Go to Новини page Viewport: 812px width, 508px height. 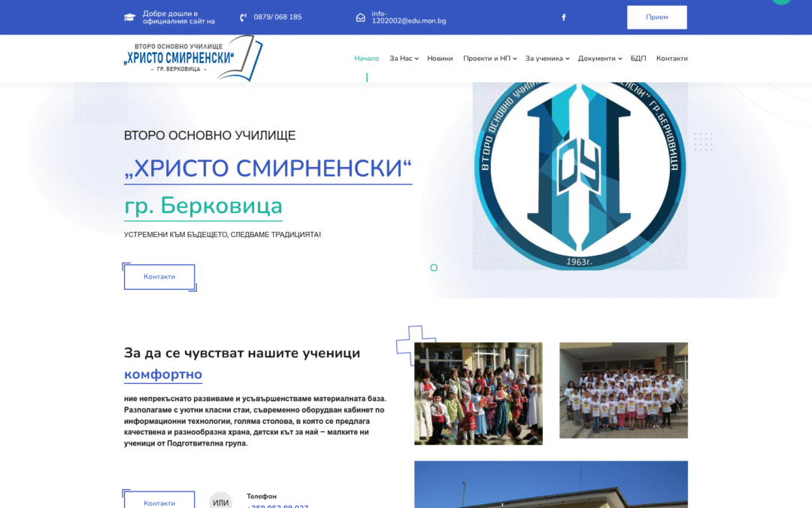[440, 59]
